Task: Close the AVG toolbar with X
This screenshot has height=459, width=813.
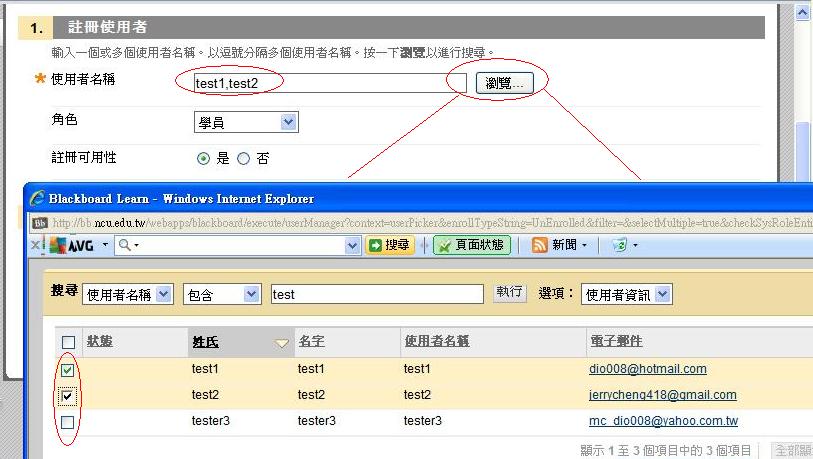Action: [35, 245]
